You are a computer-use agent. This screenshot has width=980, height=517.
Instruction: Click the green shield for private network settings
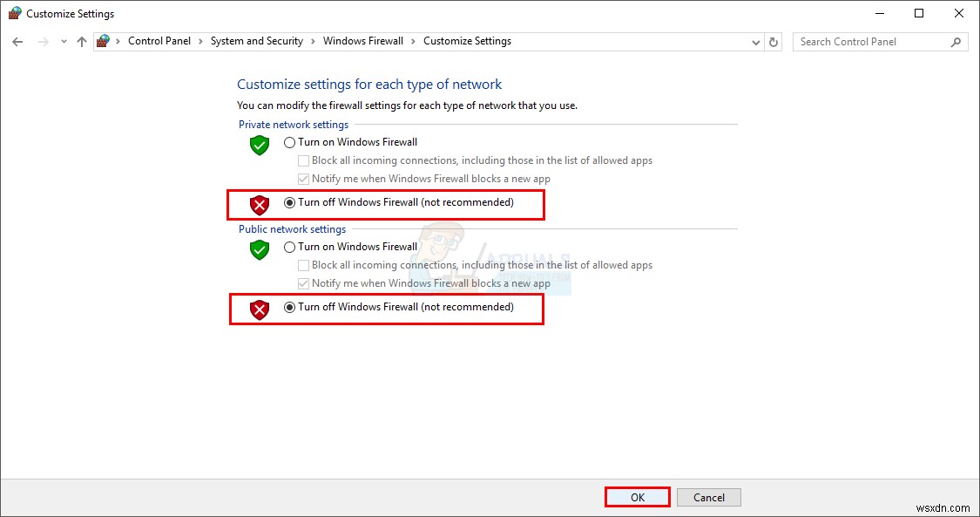[x=259, y=146]
